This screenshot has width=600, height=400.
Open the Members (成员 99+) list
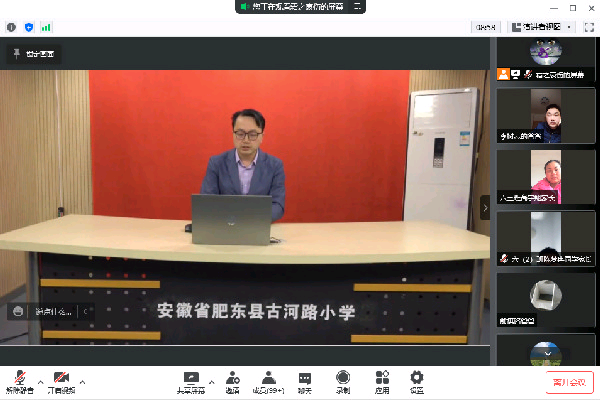tap(269, 382)
